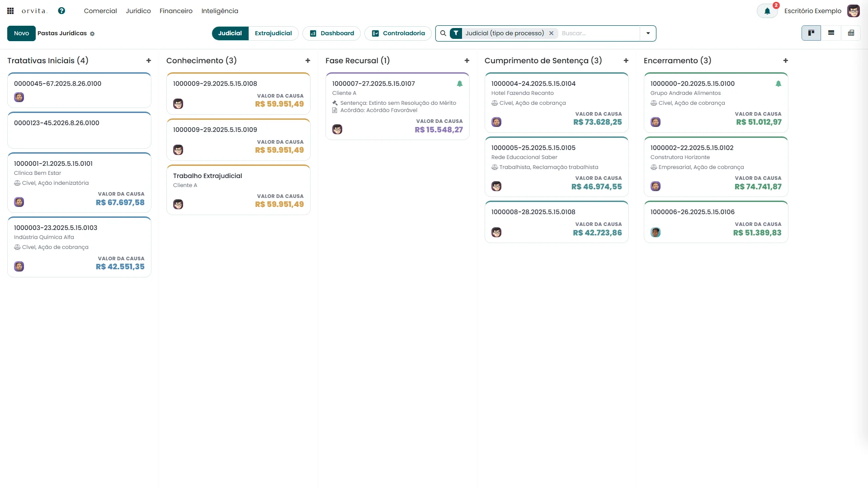Screen dimensions: 868x488
Task: Open the Trabalho Extrajudicial card
Action: (238, 190)
